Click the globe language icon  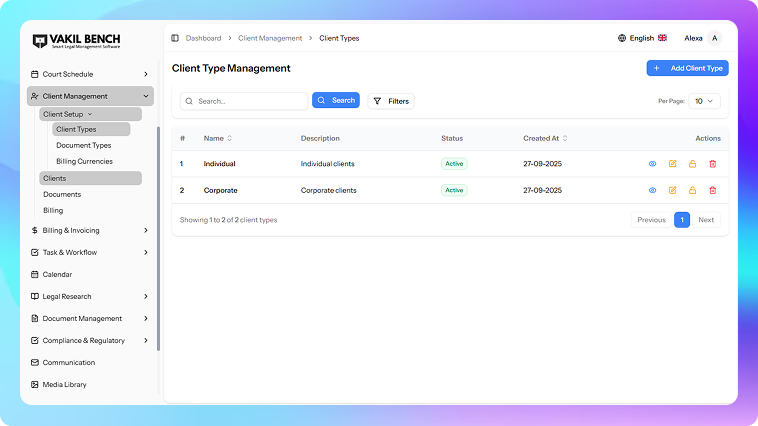tap(622, 38)
